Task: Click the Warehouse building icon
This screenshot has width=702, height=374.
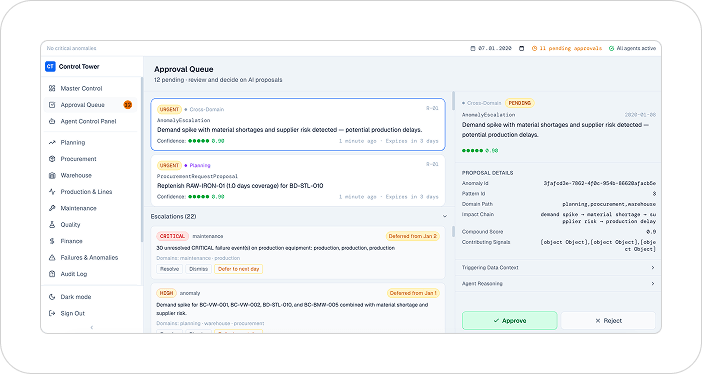Action: tap(52, 175)
